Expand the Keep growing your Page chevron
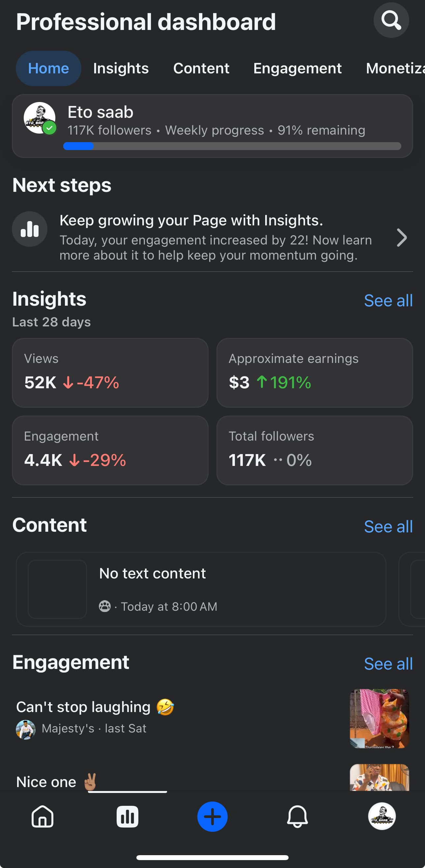Viewport: 425px width, 868px height. pyautogui.click(x=401, y=238)
